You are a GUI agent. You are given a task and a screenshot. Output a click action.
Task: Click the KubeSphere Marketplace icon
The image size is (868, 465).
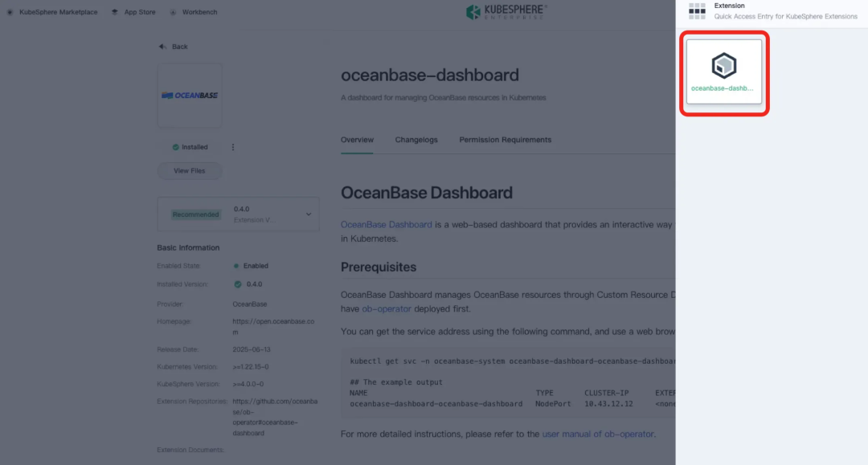[10, 12]
